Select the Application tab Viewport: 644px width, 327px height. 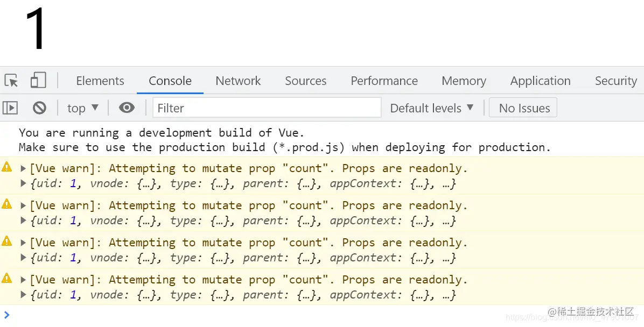click(x=540, y=81)
